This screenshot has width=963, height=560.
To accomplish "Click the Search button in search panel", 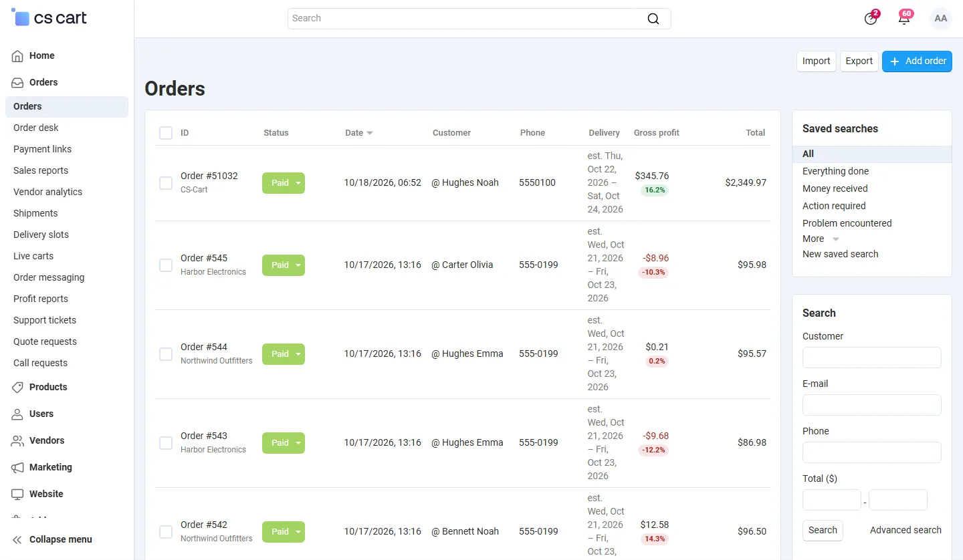I will [x=823, y=531].
